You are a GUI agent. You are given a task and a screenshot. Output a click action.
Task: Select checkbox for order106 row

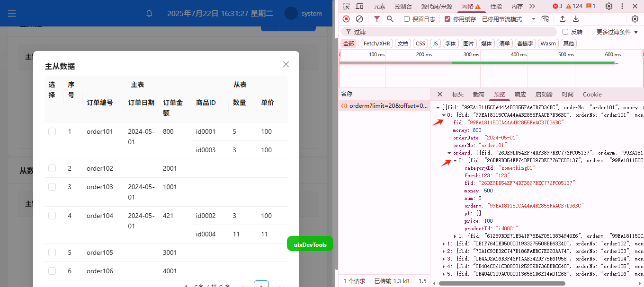[52, 271]
